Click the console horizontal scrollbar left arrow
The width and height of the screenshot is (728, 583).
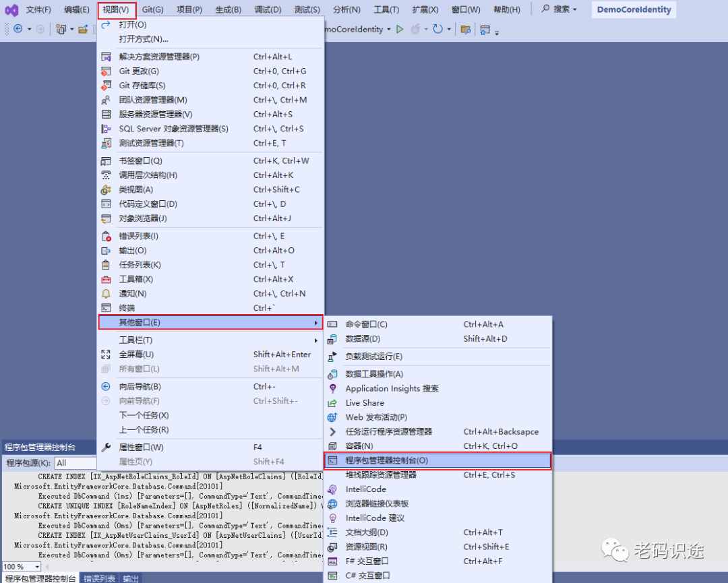click(46, 567)
